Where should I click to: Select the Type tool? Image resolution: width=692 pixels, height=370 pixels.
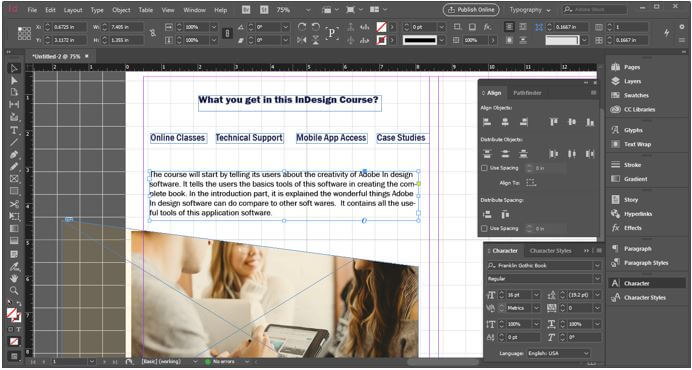(x=14, y=130)
